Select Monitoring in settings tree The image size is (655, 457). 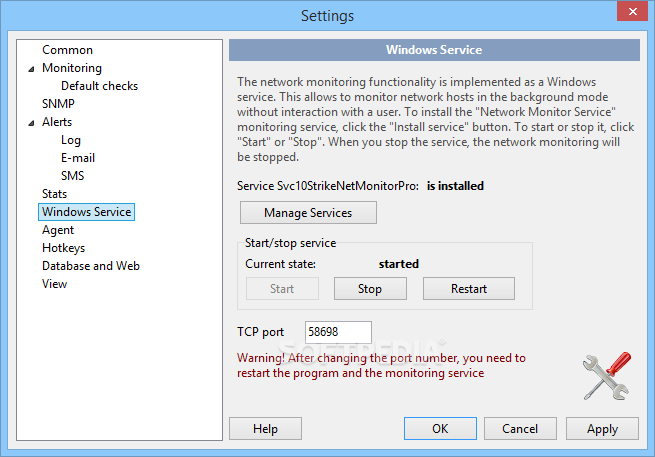tap(72, 68)
